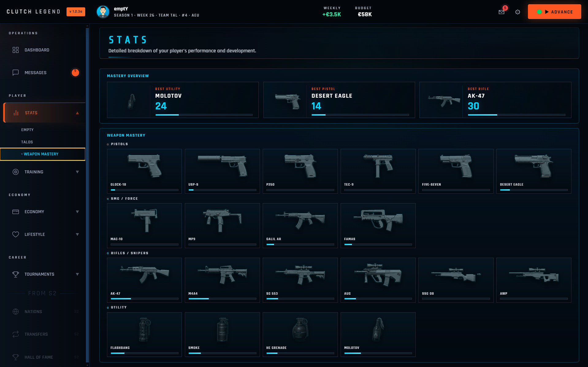Select the USP-S weapon card
Screen dimensions: 588x367
[x=222, y=171]
